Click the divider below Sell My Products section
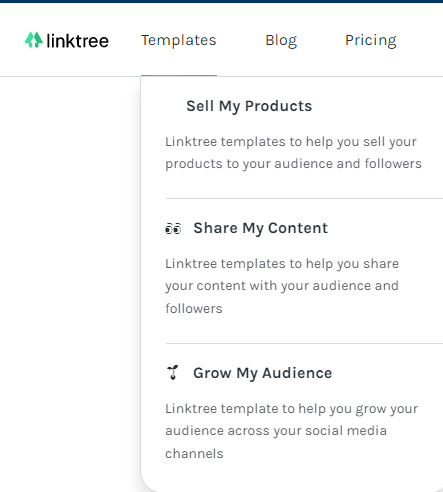 point(304,198)
